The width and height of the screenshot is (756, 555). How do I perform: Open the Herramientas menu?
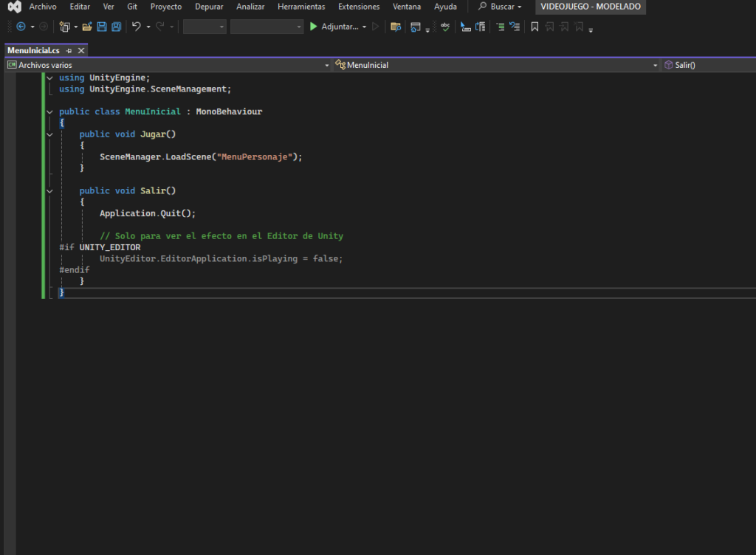point(301,7)
